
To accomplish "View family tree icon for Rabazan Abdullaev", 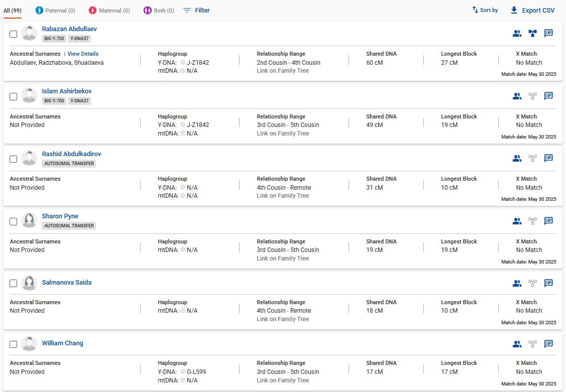I will pos(532,34).
